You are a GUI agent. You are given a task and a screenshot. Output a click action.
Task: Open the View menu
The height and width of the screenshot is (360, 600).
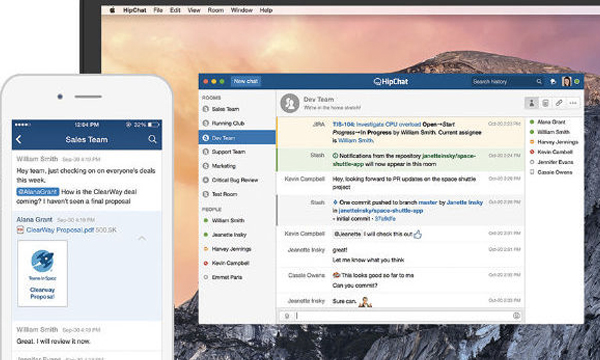click(x=194, y=10)
